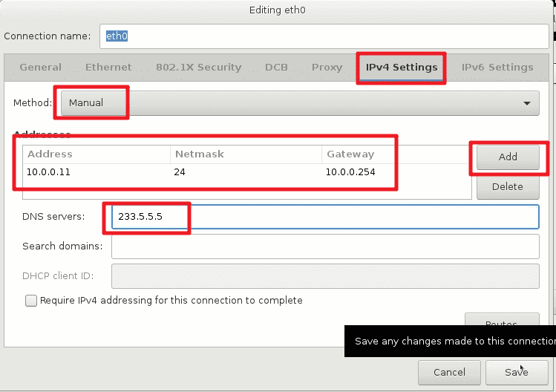Click the netmask 24 cell
This screenshot has height=392, width=556.
click(246, 172)
